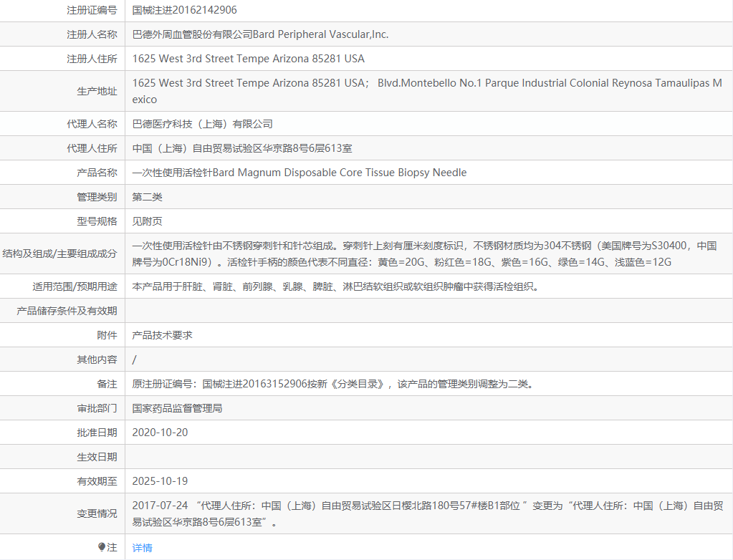Click the 批准日期 label
The image size is (733, 560).
pyautogui.click(x=97, y=432)
